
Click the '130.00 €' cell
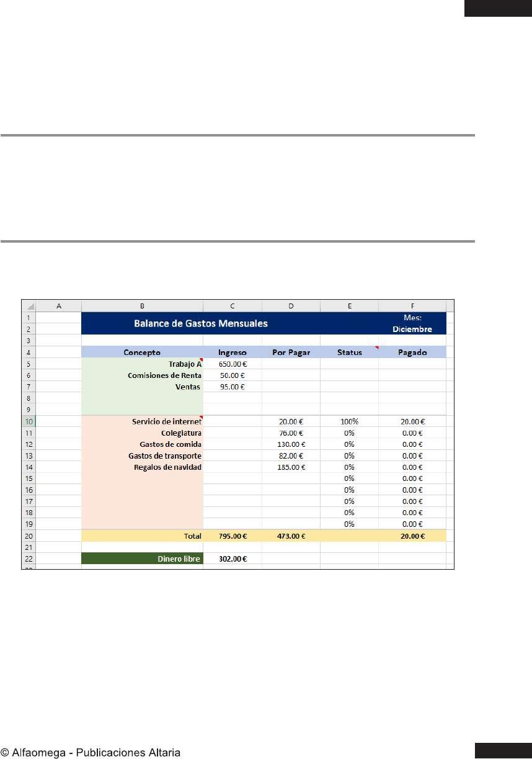(291, 444)
